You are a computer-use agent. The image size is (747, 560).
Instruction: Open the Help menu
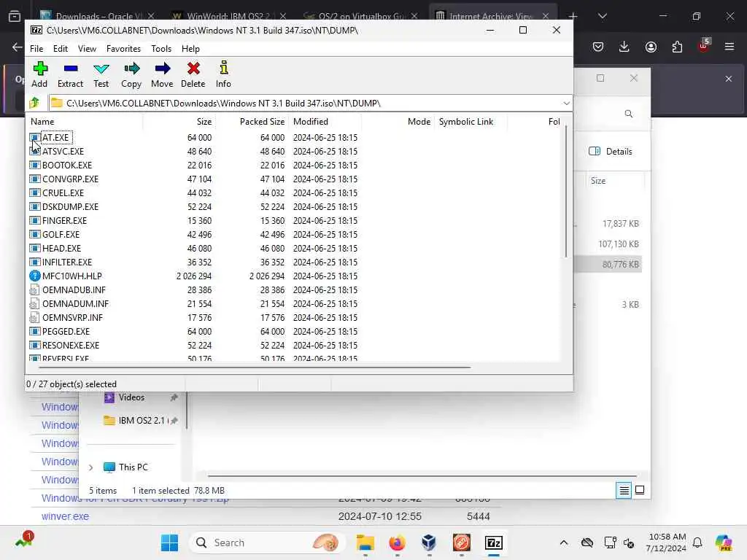[190, 49]
